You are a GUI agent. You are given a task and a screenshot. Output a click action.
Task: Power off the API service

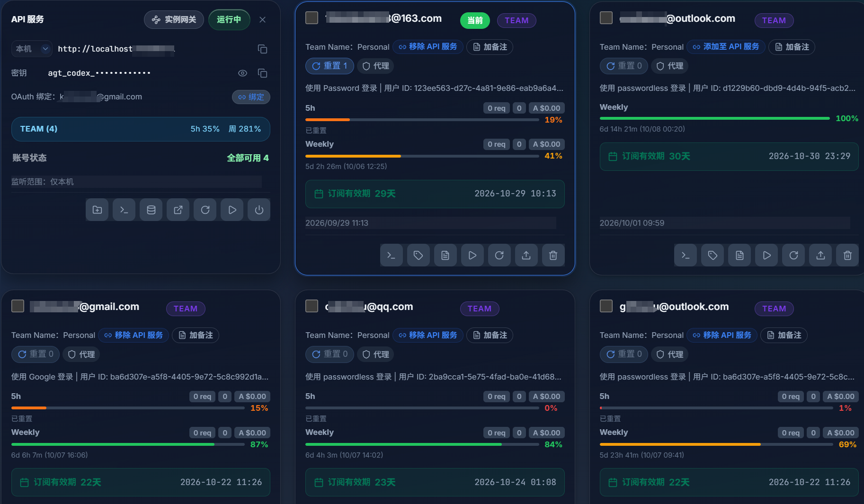259,210
